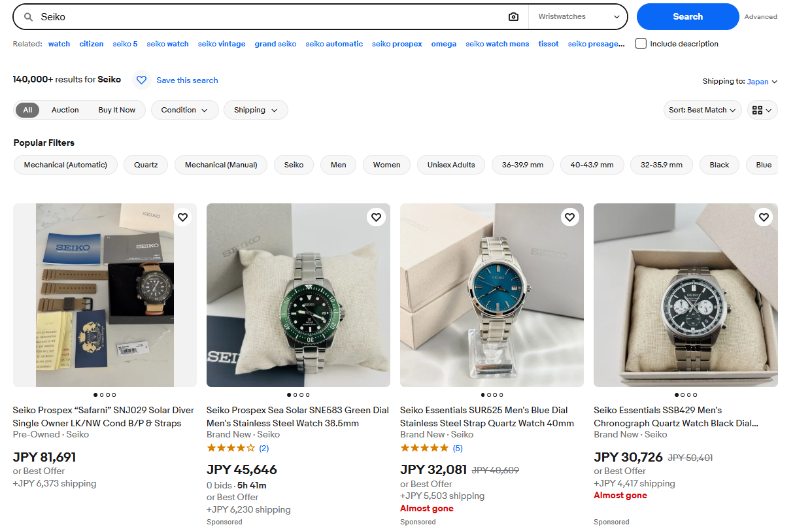Open green Seiko Prospex watch thumbnail
The image size is (812, 527).
[x=298, y=295]
